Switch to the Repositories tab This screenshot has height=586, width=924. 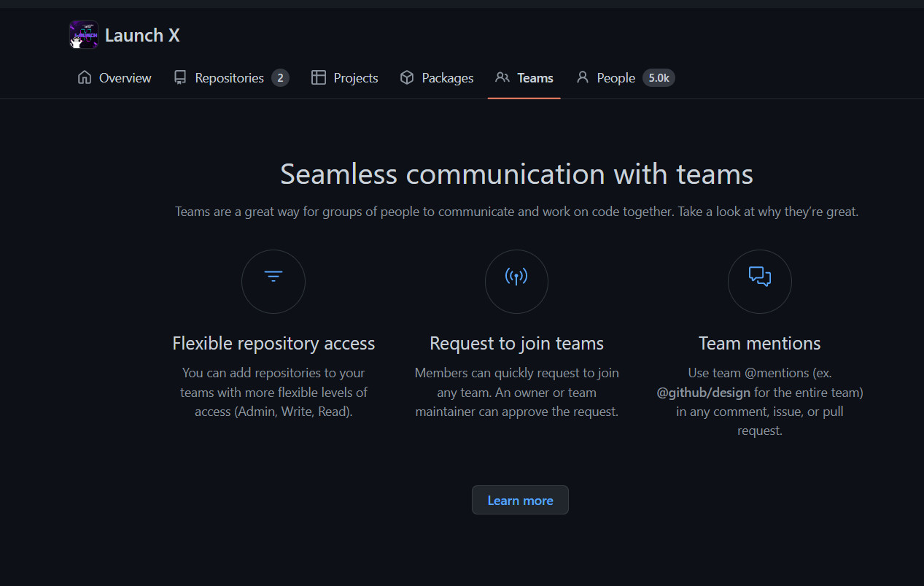pos(230,77)
